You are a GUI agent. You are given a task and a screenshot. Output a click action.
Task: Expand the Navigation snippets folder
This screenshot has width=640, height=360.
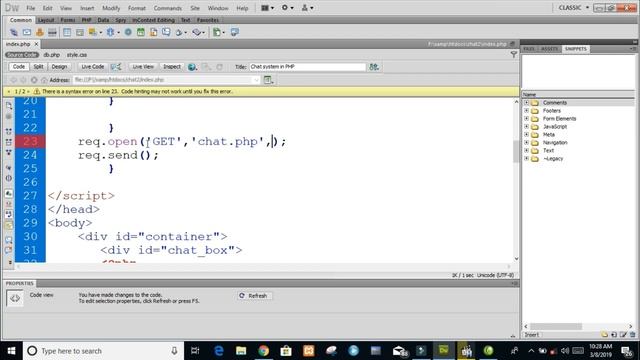tap(527, 142)
